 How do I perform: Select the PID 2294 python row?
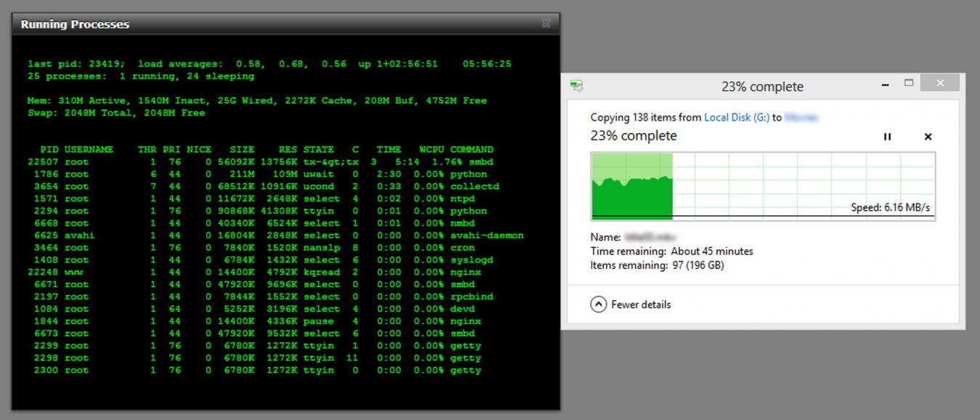(x=260, y=211)
